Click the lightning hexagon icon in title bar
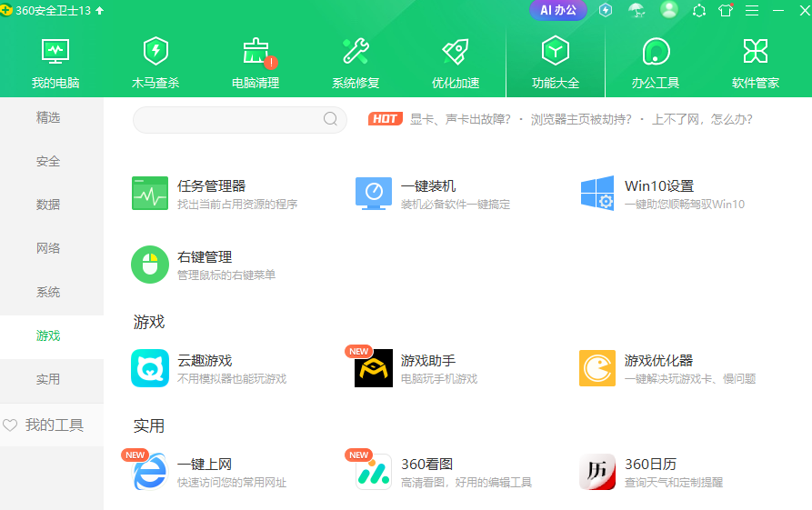Viewport: 812px width, 510px height. click(x=606, y=10)
